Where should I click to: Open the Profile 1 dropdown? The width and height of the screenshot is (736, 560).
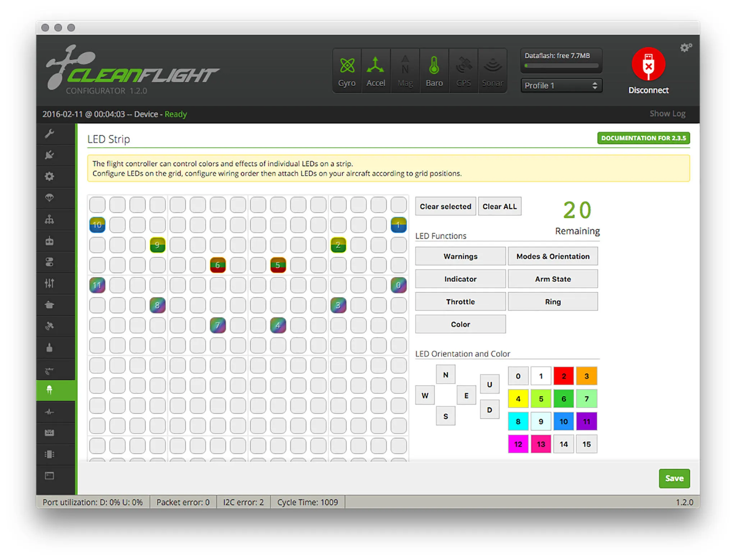561,85
